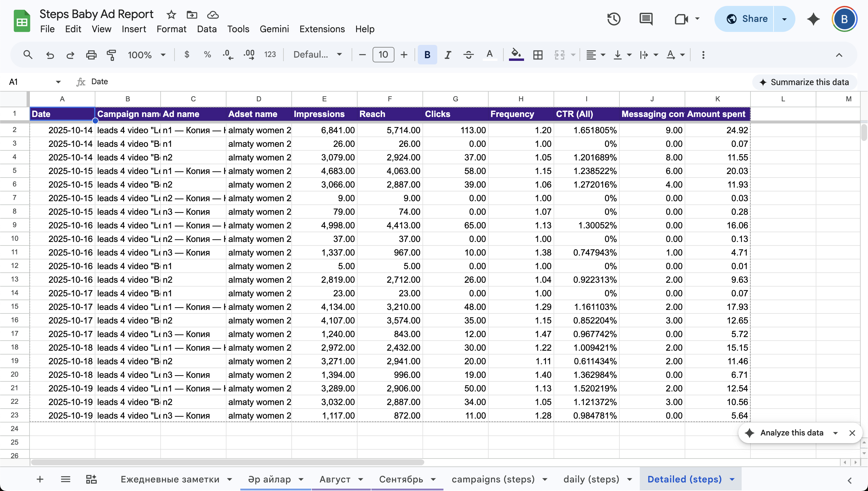Toggle bold formatting
Image resolution: width=868 pixels, height=491 pixels.
pos(427,55)
